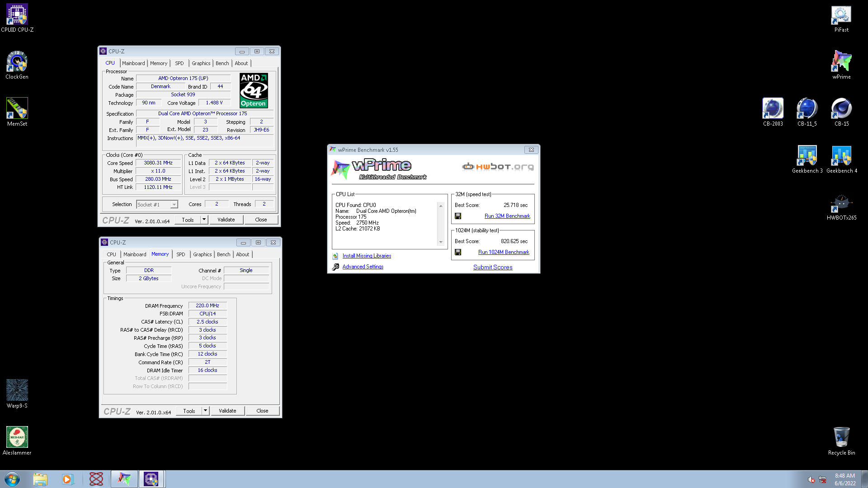Click the 1024M save score floppy icon
868x488 pixels.
(x=458, y=252)
